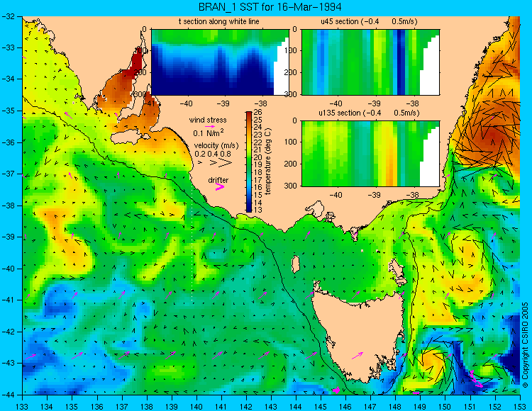The width and height of the screenshot is (532, 411).
Task: Click the 'u135 section' heading text
Action: coord(338,113)
